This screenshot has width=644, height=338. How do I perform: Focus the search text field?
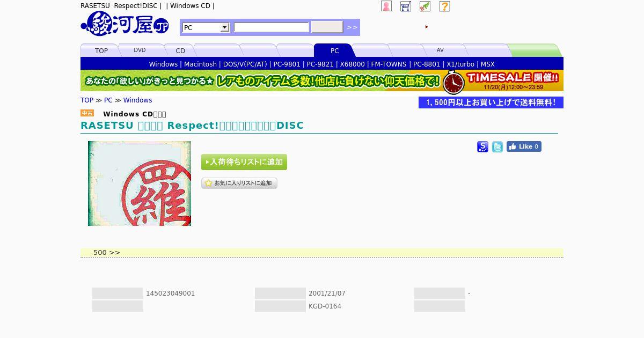272,27
